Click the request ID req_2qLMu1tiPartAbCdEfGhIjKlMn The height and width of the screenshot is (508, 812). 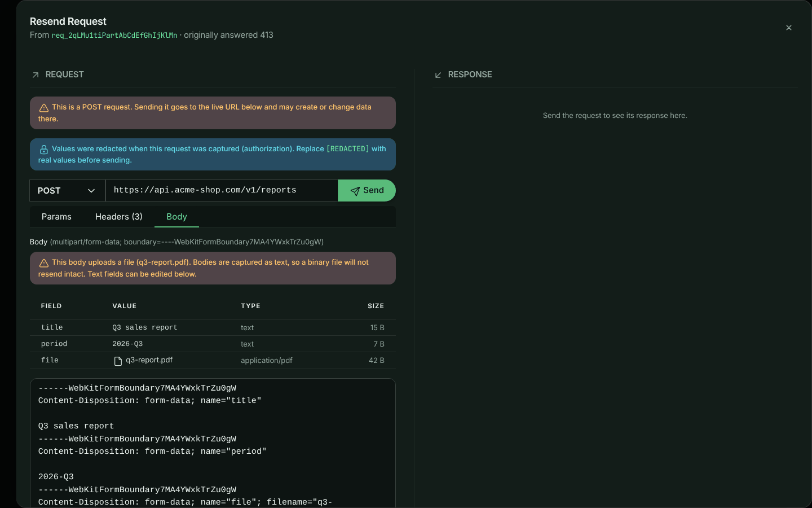[114, 35]
